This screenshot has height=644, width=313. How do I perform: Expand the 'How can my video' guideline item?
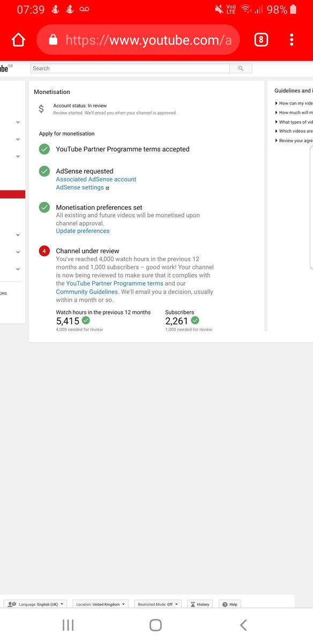coord(294,103)
